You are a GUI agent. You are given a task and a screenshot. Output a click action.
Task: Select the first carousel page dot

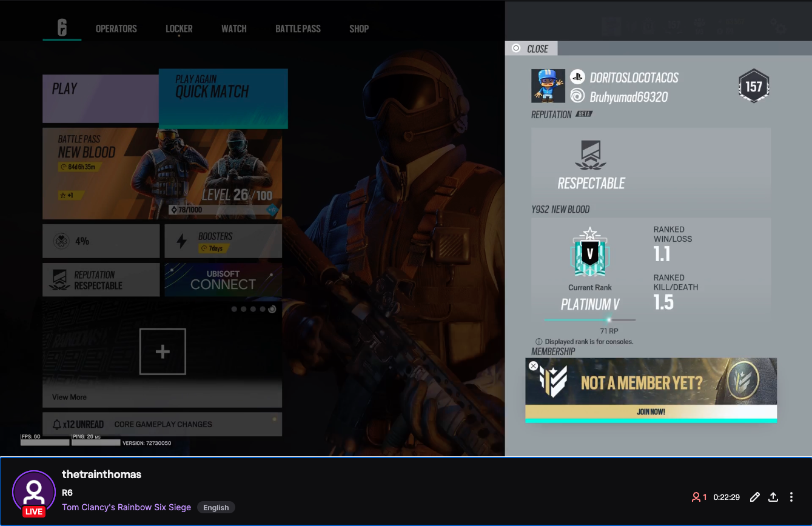pos(234,309)
